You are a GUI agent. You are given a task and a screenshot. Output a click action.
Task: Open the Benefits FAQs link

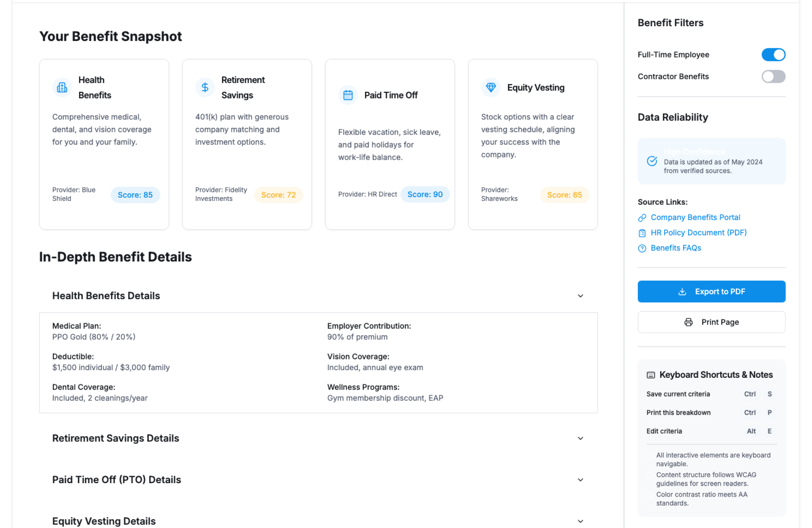(675, 248)
